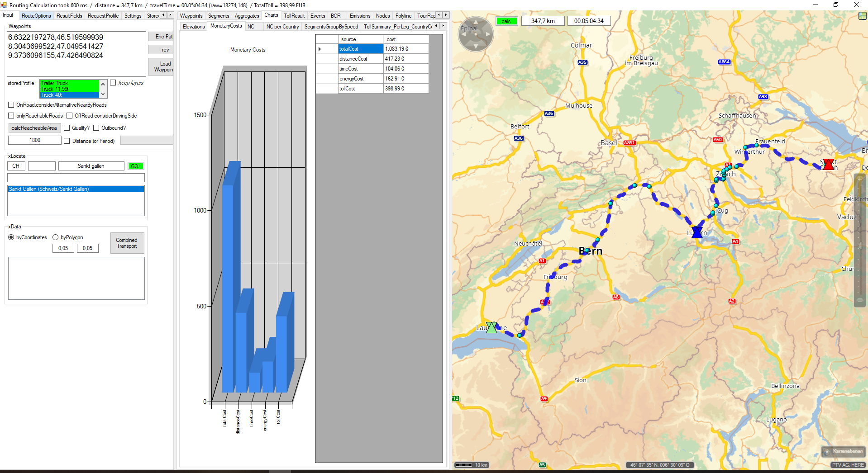Expand the totalCost row selector arrow

pos(320,49)
